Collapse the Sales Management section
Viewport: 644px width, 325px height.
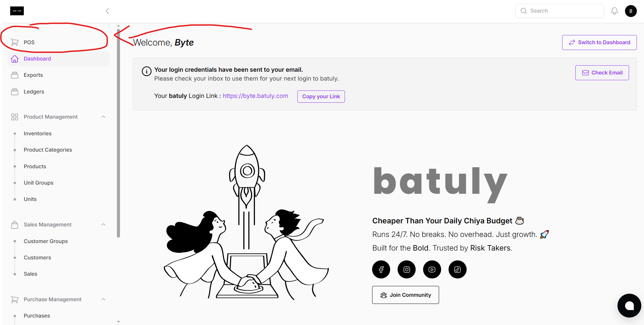pos(103,224)
